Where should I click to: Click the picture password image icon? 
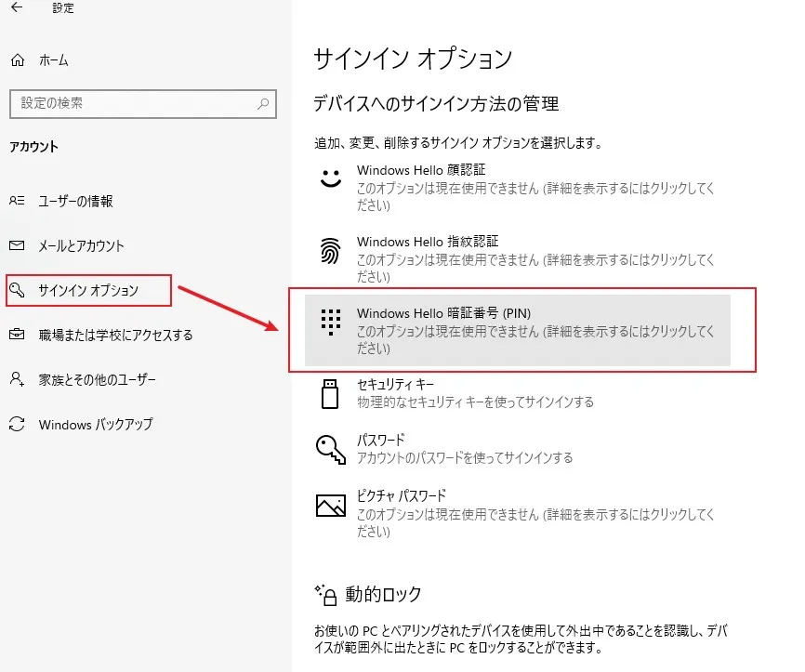tap(331, 505)
